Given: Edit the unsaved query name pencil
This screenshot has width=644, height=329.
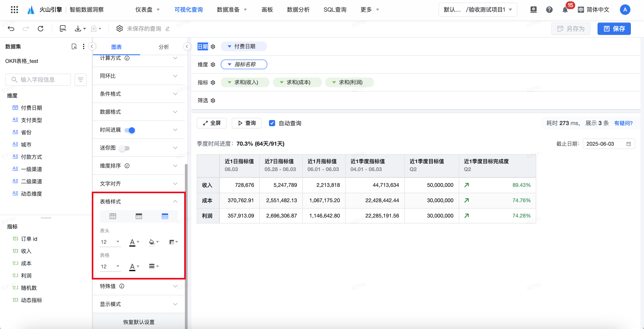Looking at the screenshot, I should click(168, 29).
